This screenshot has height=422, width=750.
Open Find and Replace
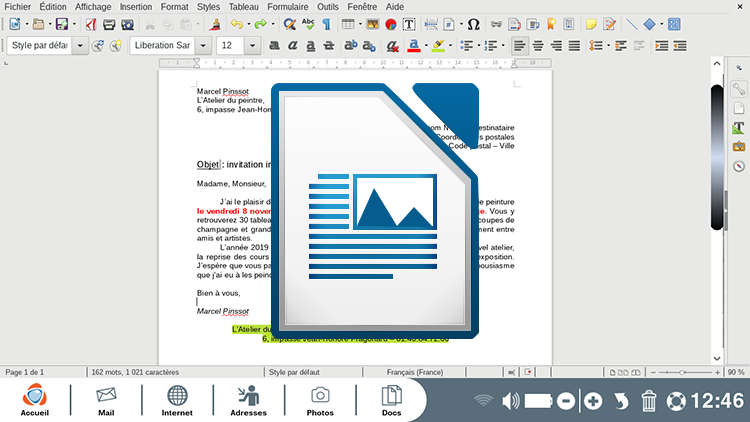[289, 24]
